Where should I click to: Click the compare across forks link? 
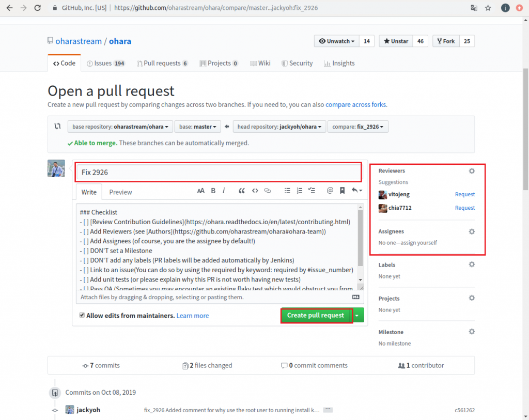(x=355, y=104)
